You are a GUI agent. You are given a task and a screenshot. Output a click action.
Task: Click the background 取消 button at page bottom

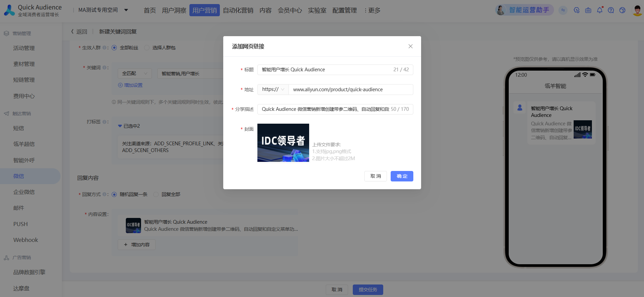pos(337,290)
